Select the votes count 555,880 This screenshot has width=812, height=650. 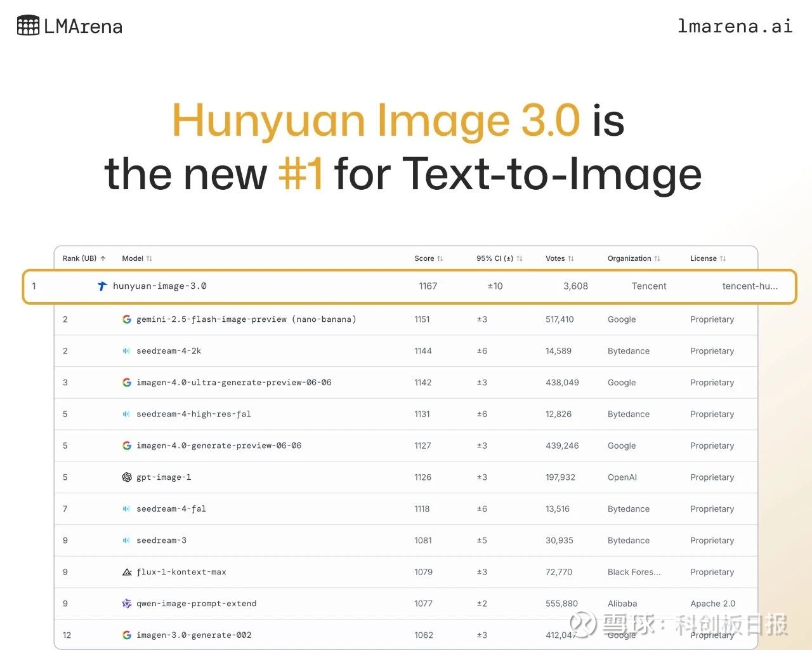tap(561, 604)
